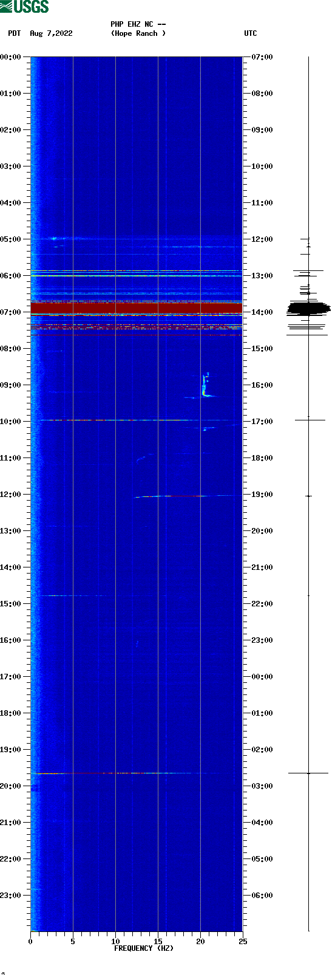Click the 22:00 UTC time label

pyautogui.click(x=262, y=604)
